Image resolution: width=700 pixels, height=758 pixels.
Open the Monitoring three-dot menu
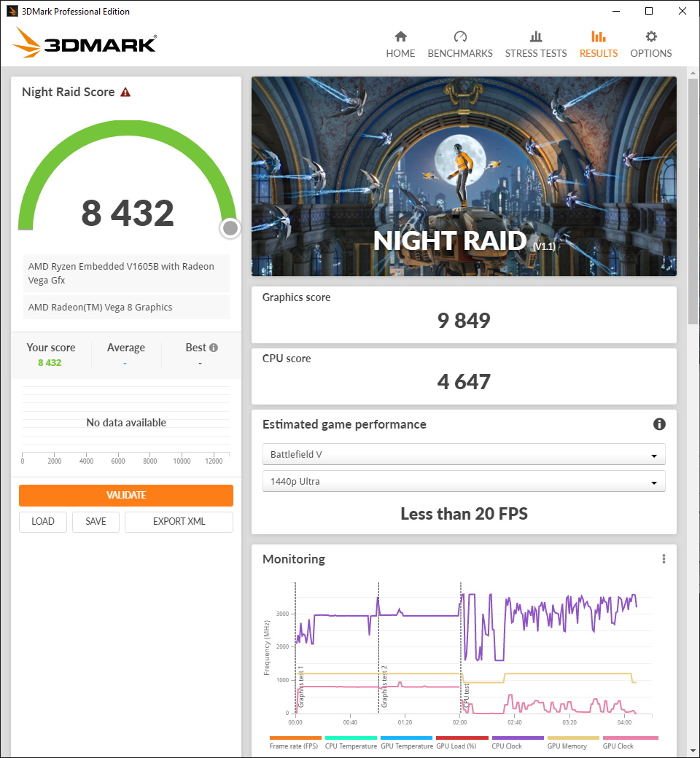pyautogui.click(x=664, y=559)
